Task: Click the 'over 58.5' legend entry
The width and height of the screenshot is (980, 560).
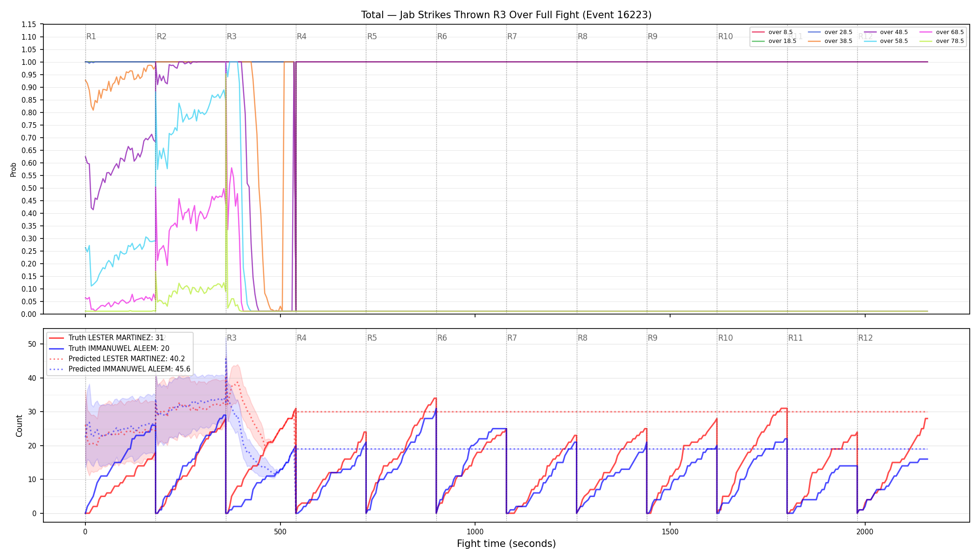Action: pyautogui.click(x=886, y=41)
